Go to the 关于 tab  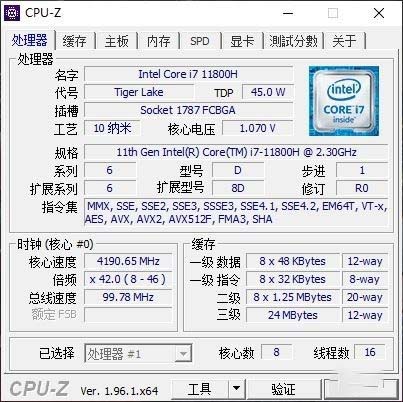[344, 41]
